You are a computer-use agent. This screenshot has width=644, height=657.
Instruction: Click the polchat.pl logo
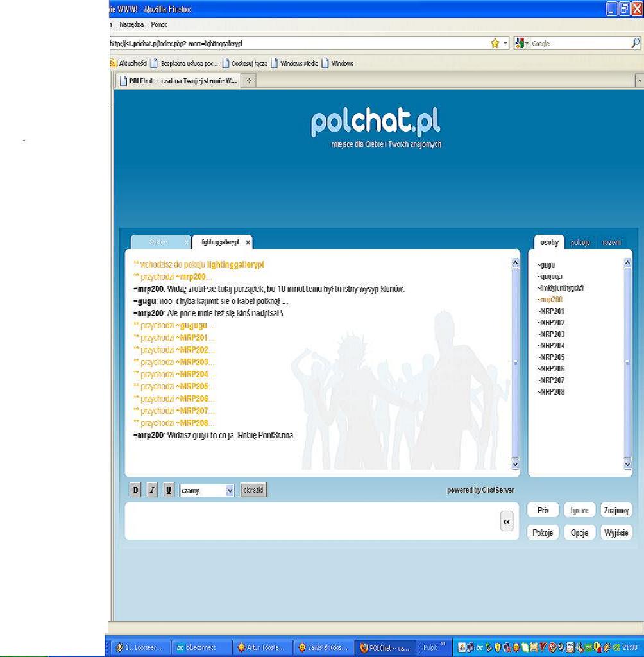(x=375, y=121)
